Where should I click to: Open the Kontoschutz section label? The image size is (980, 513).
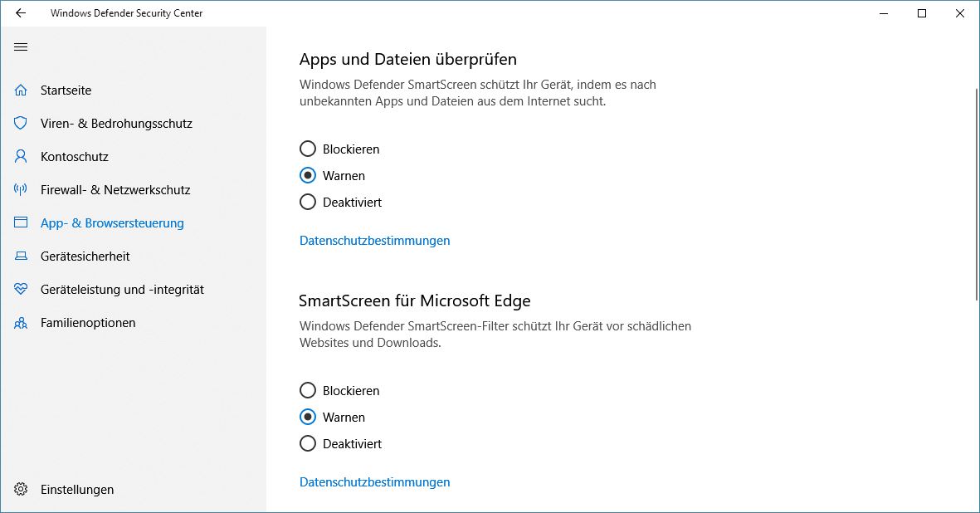75,157
